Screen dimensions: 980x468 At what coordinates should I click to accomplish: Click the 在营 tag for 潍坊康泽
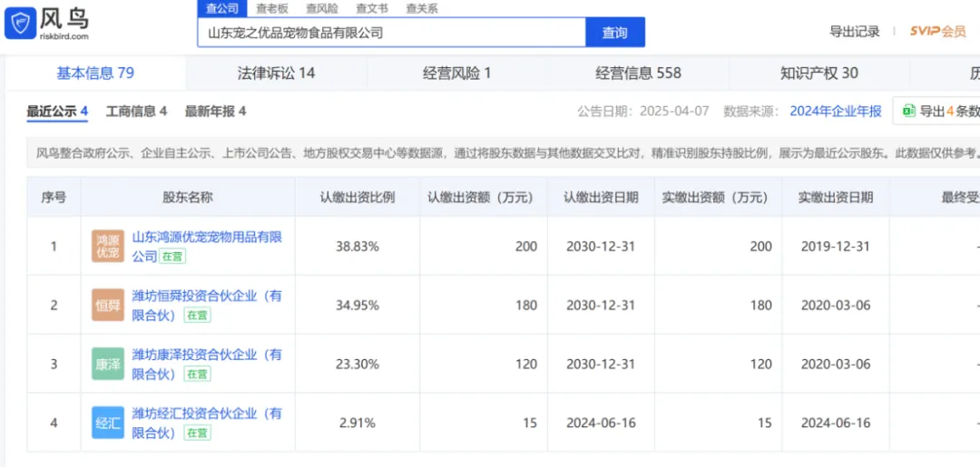pos(197,375)
